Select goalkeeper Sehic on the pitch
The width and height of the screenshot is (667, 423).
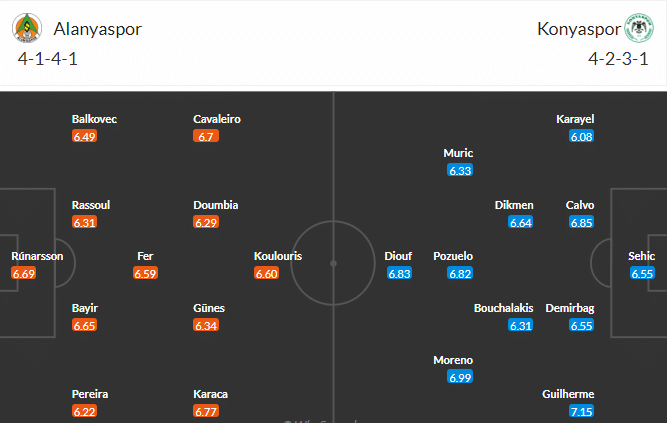(641, 256)
